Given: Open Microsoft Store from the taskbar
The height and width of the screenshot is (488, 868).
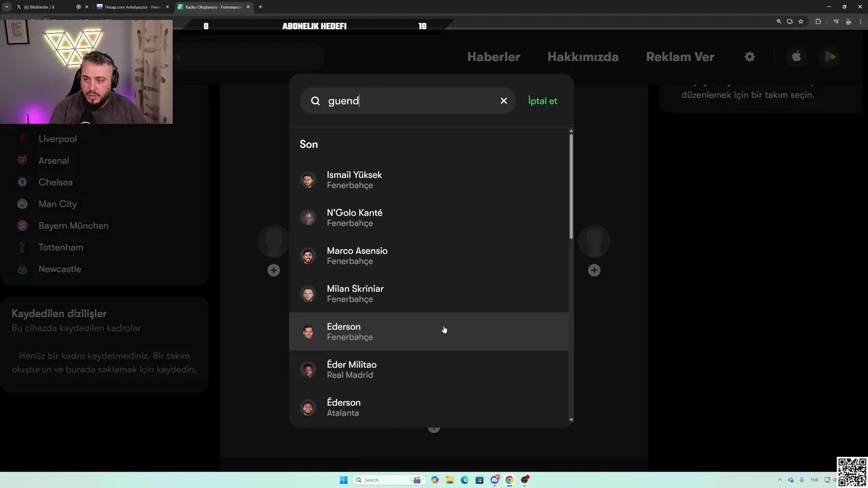Looking at the screenshot, I should click(479, 480).
